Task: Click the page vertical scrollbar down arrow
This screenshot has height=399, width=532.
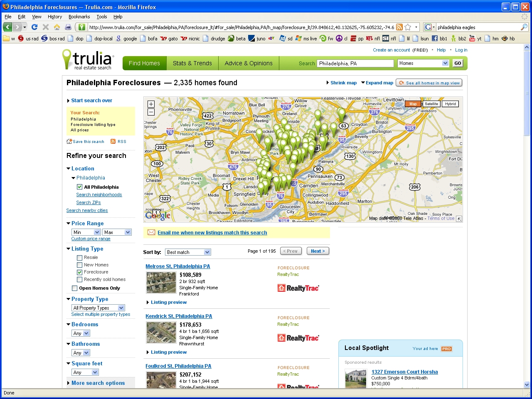Action: [x=527, y=384]
